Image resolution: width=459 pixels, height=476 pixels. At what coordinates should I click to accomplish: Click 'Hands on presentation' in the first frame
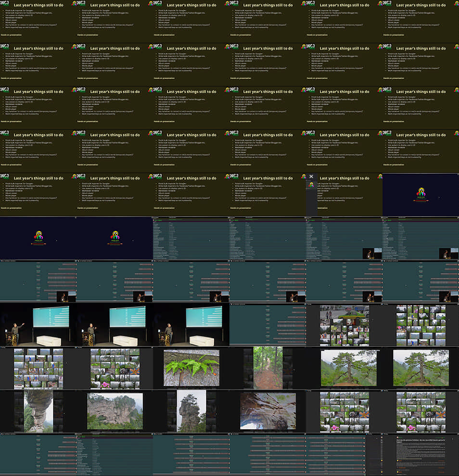pos(11,35)
